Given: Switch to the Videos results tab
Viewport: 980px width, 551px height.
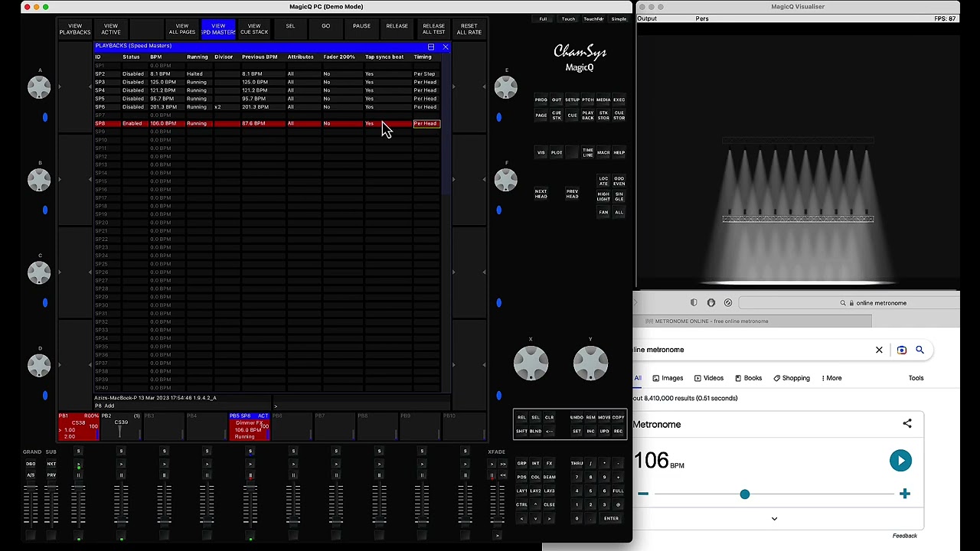Looking at the screenshot, I should [x=709, y=378].
